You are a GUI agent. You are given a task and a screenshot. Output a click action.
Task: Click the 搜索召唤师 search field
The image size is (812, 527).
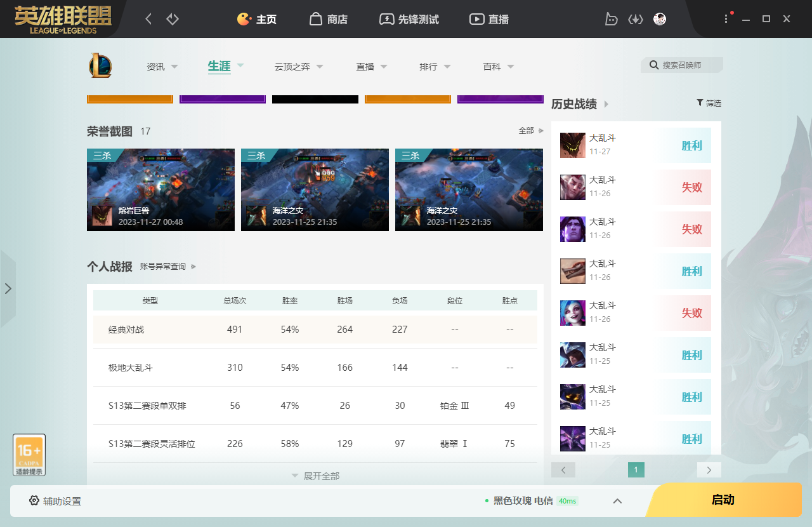(682, 65)
